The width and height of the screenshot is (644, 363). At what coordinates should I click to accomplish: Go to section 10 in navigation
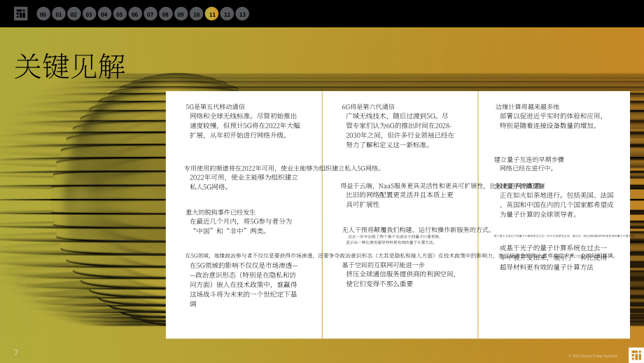click(x=196, y=14)
